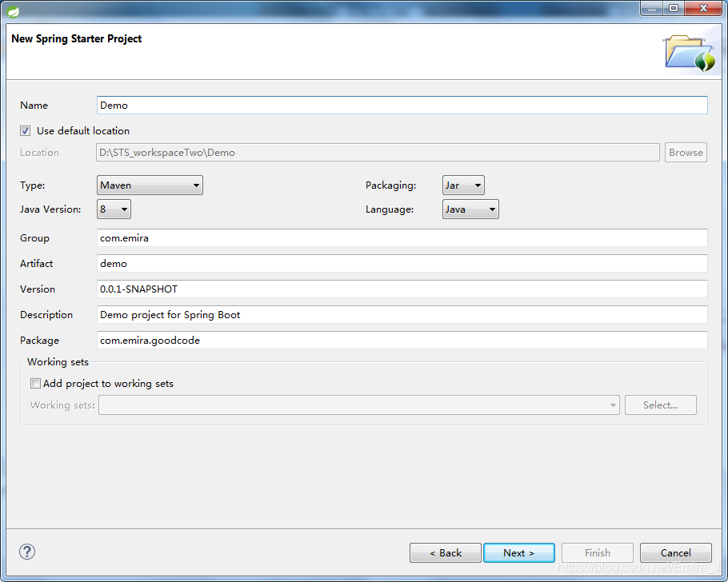Close the dialog with X button

click(703, 8)
